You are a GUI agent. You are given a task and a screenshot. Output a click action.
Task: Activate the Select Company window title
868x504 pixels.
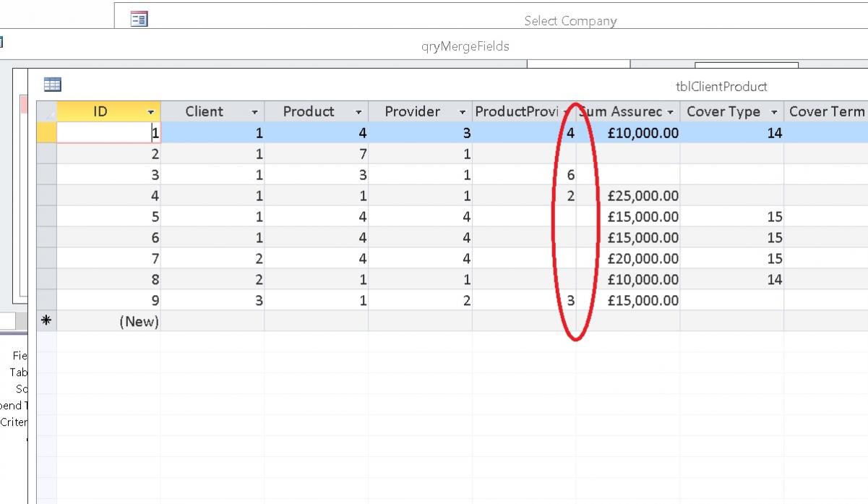coord(570,21)
